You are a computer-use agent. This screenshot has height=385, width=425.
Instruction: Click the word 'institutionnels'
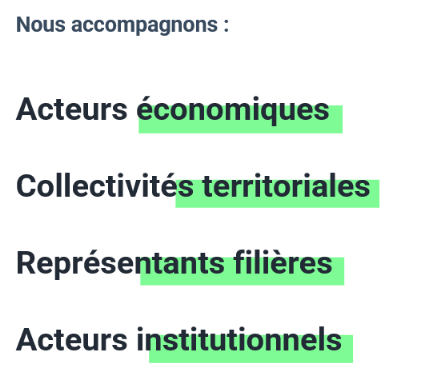(x=239, y=339)
